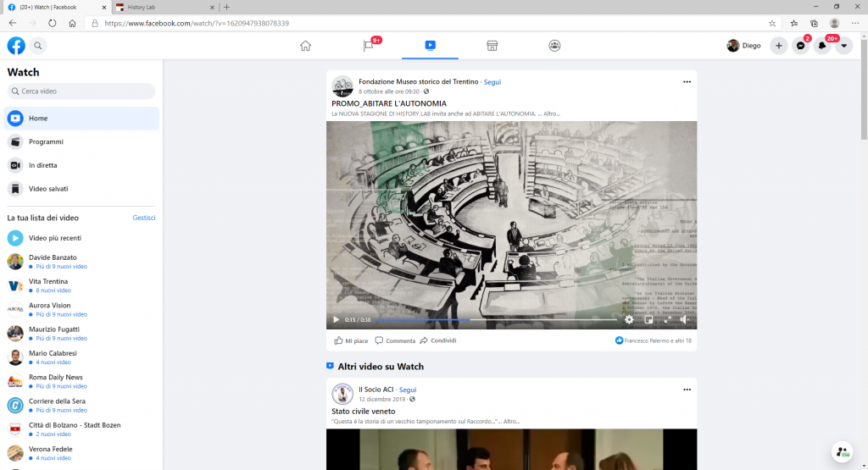Open the notifications bell
This screenshot has width=868, height=470.
(821, 46)
